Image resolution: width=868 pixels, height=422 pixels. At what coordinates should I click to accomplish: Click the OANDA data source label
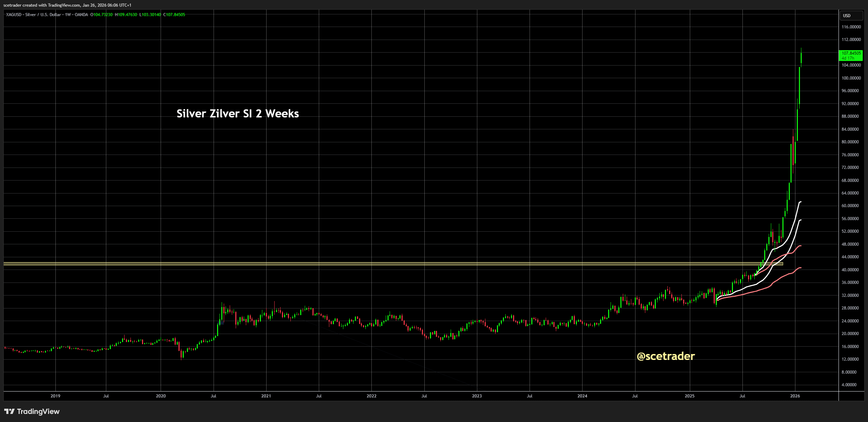click(81, 15)
